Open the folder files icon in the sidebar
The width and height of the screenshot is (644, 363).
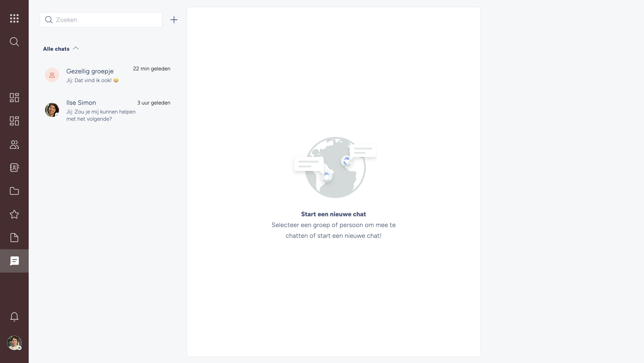tap(14, 191)
